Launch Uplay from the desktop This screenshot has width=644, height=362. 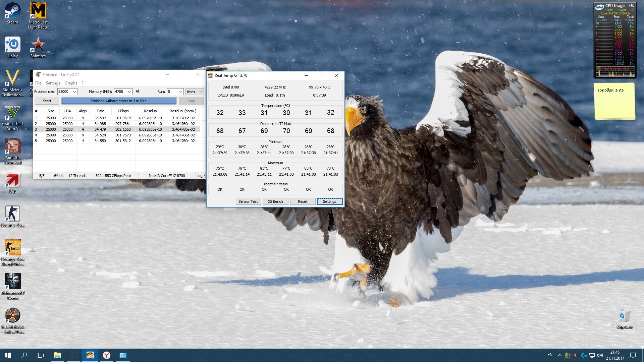point(12,47)
